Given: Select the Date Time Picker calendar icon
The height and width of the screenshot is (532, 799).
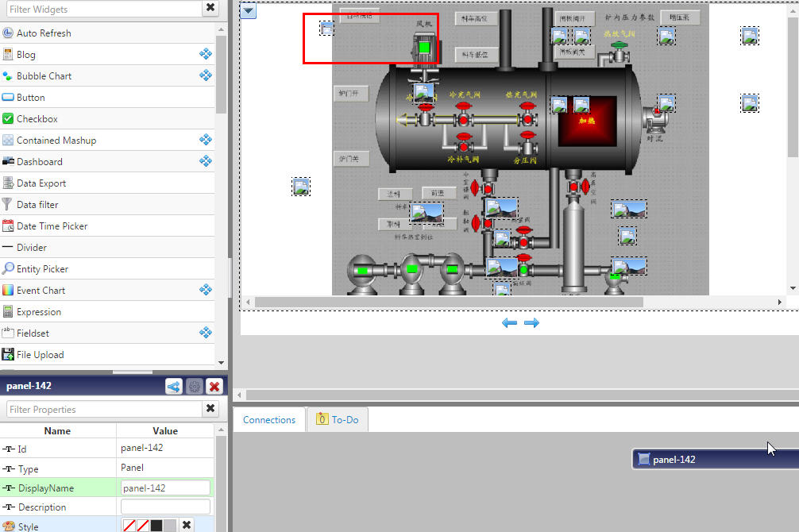Looking at the screenshot, I should [8, 226].
